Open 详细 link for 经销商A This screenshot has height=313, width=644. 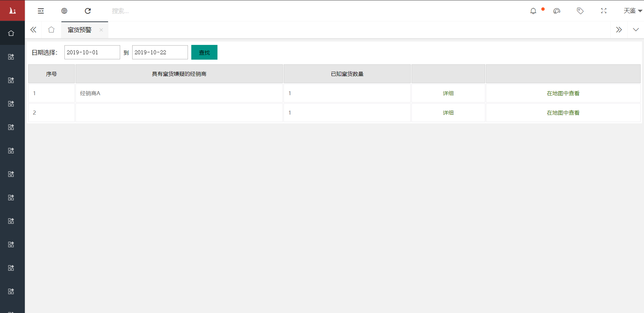point(448,93)
